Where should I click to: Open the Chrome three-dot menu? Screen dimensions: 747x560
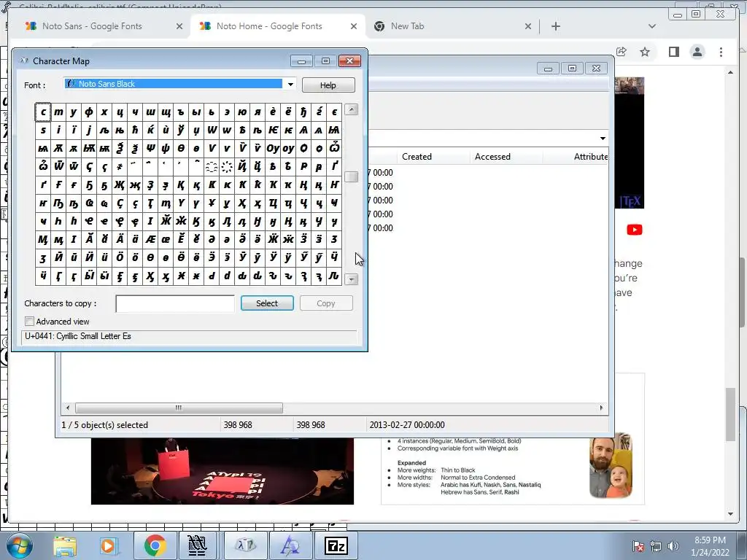pos(721,52)
